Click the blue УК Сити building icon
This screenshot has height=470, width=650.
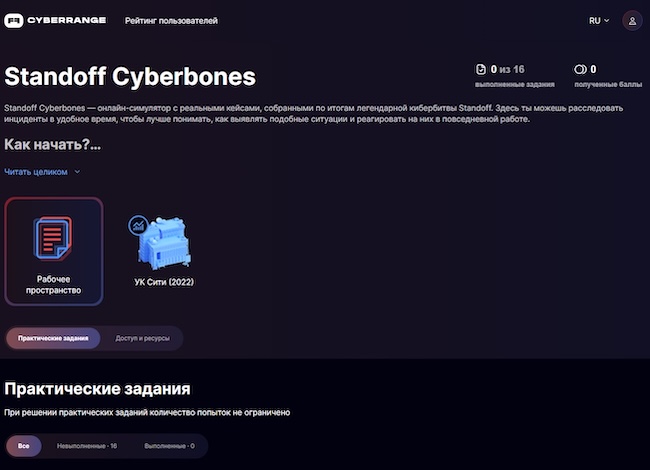pyautogui.click(x=165, y=243)
